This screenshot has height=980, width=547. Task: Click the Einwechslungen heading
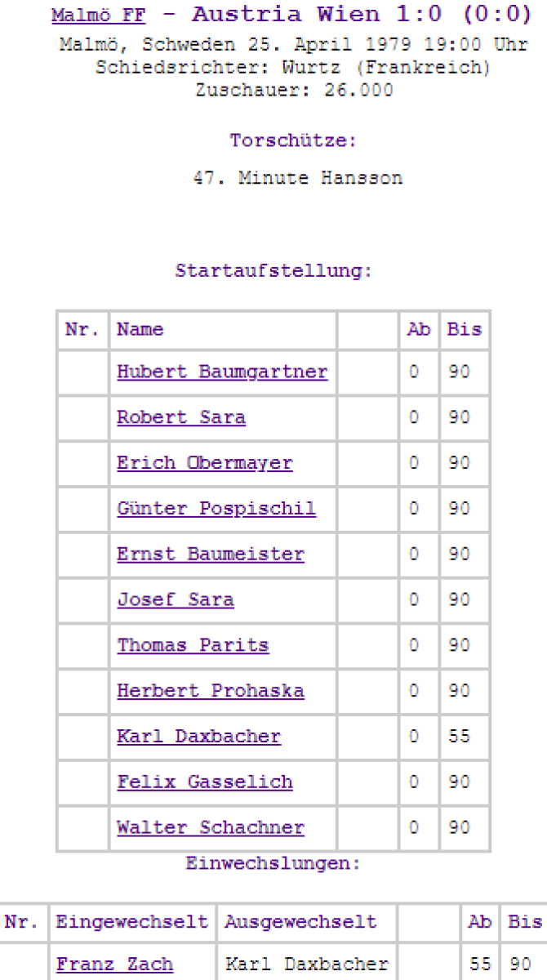[273, 863]
